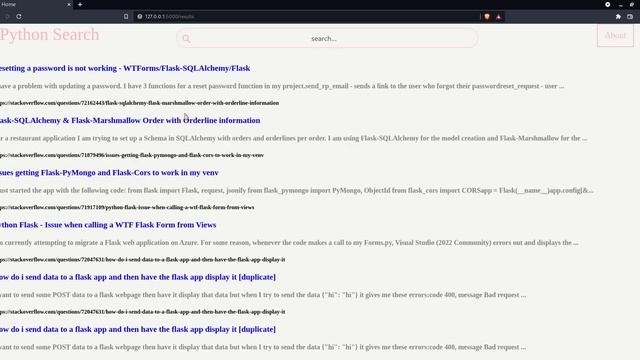Open 'Issue when calling a WTF Flask Form' result
The height and width of the screenshot is (360, 640).
coord(108,225)
